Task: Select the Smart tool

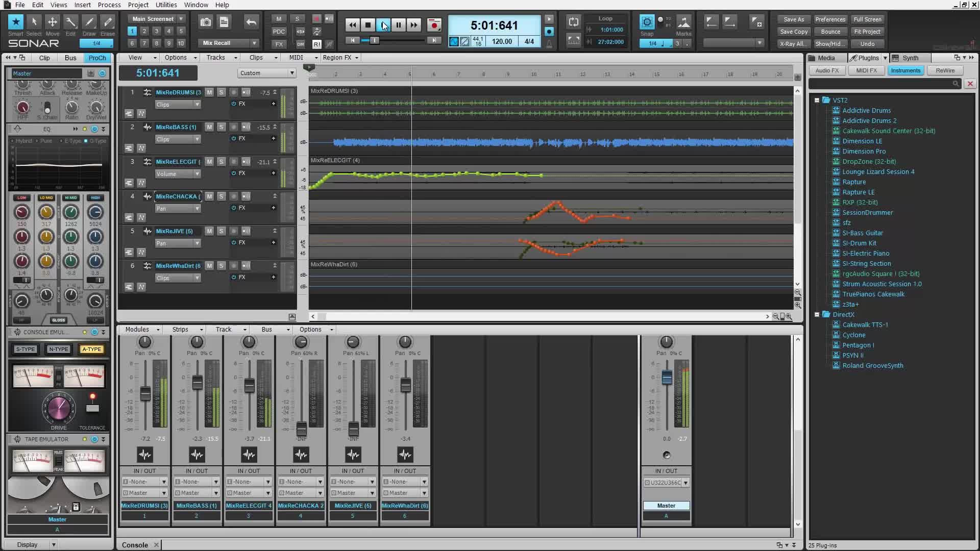Action: tap(15, 22)
